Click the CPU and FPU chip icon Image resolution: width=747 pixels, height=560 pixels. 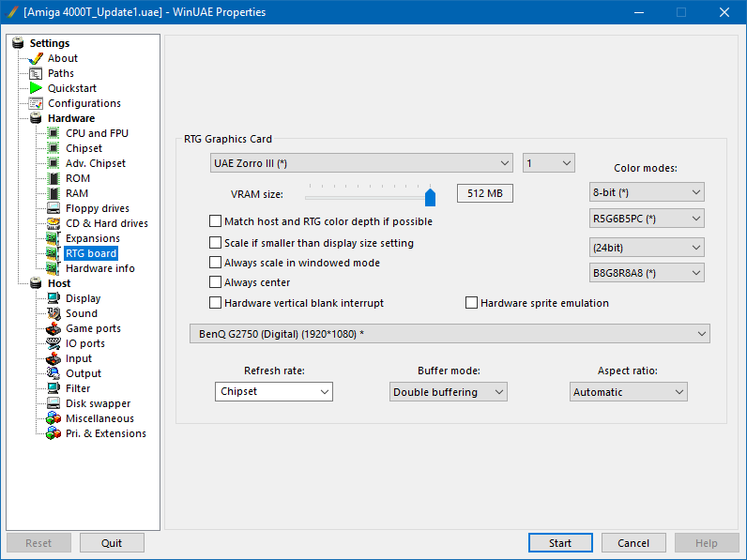click(53, 133)
